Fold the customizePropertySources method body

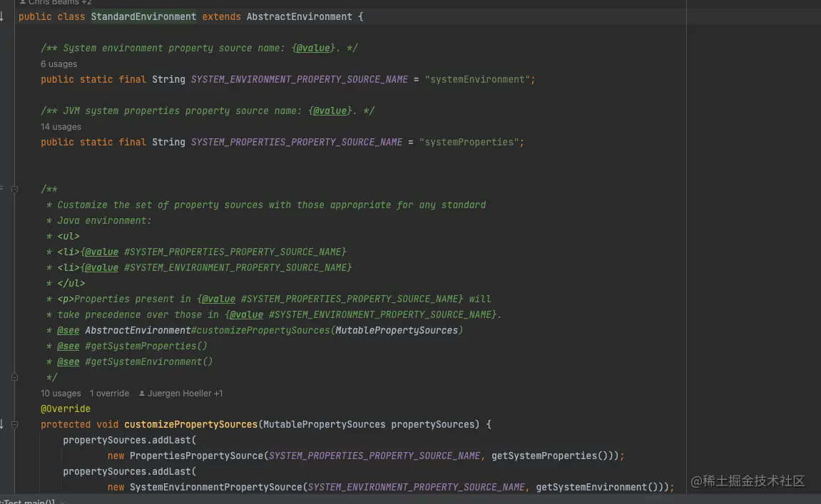15,424
